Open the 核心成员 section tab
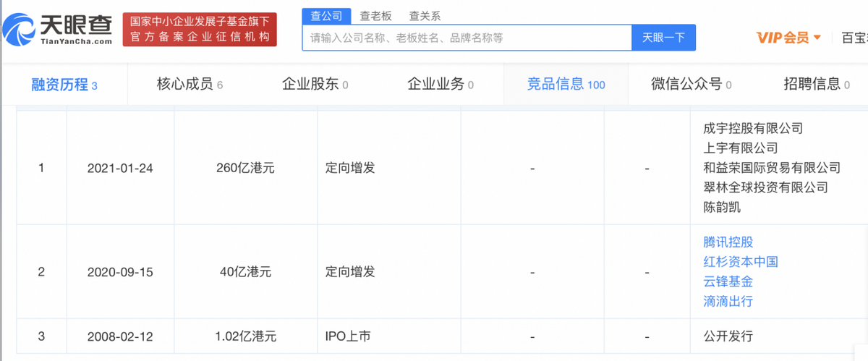The image size is (868, 361). coord(190,85)
